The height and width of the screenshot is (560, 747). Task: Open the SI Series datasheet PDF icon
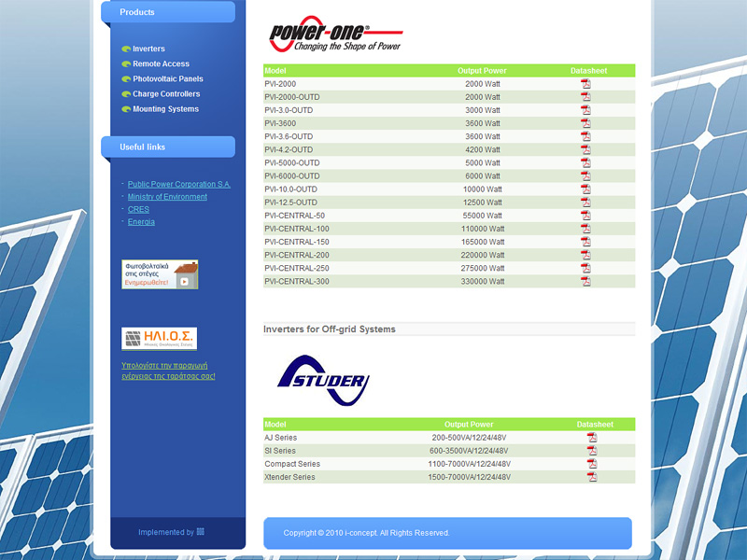pyautogui.click(x=592, y=451)
